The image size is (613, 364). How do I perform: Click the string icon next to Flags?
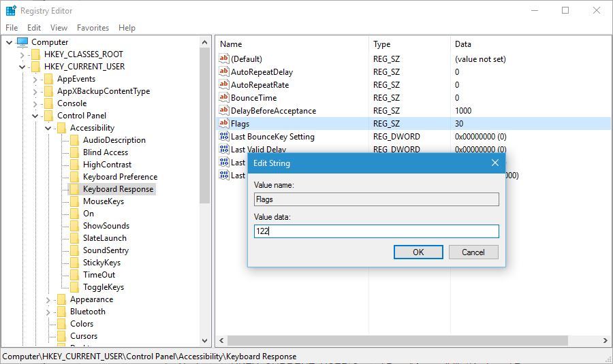click(224, 123)
